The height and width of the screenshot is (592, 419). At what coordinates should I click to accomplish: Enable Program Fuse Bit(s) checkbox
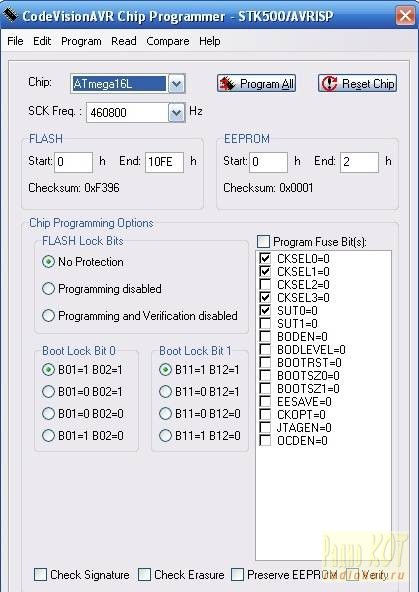click(x=263, y=241)
